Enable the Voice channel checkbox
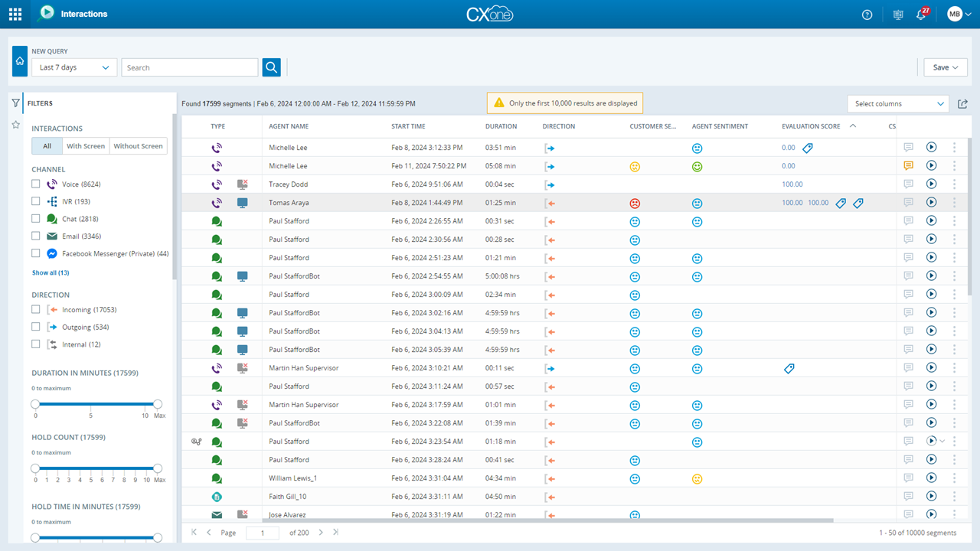980x551 pixels. 35,184
